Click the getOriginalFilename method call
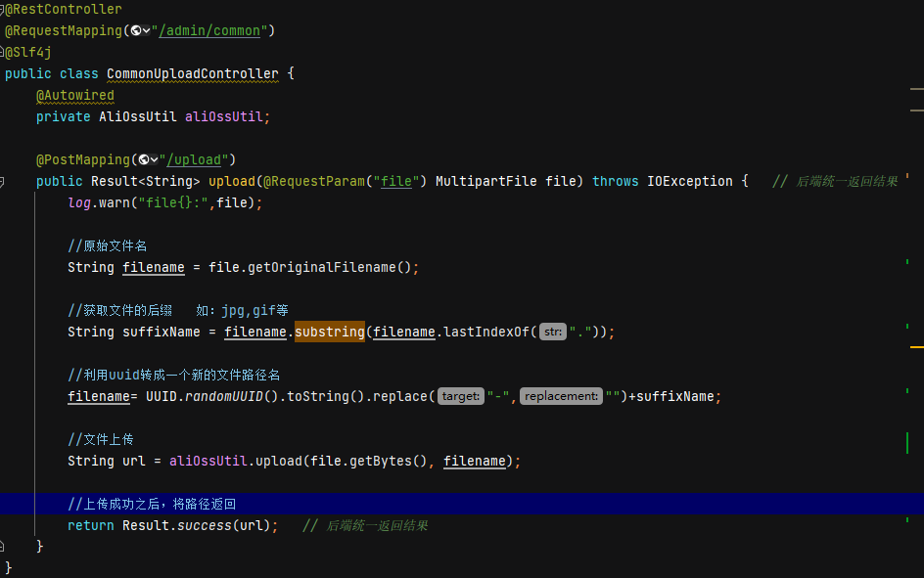 point(321,267)
